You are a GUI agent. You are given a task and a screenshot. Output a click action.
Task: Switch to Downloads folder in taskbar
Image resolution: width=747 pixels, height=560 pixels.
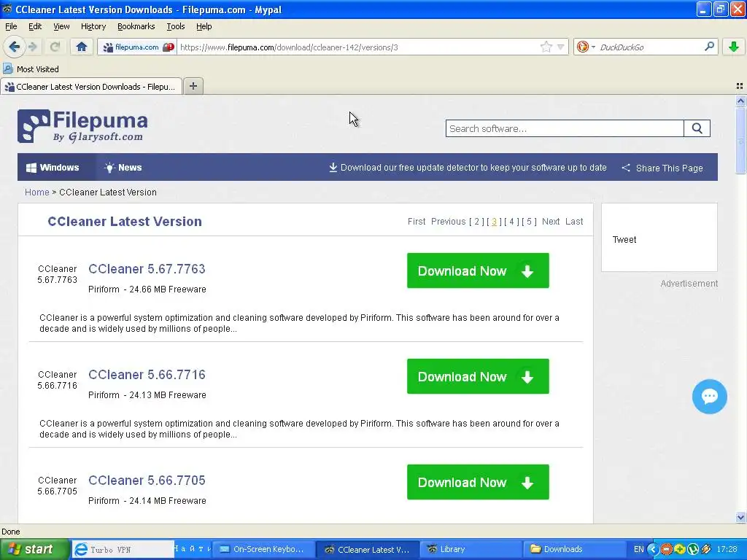click(x=573, y=550)
